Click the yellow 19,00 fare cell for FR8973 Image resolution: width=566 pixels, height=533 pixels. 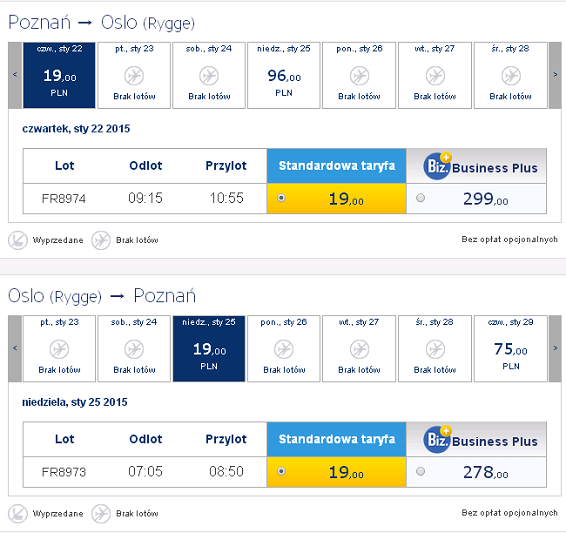pyautogui.click(x=337, y=472)
